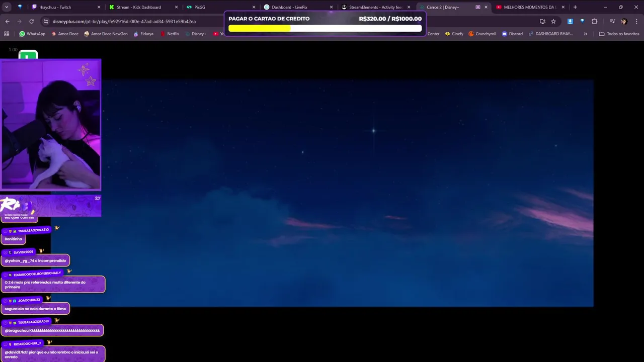Open the Todos os favoritos folder
The width and height of the screenshot is (644, 362).
(619, 34)
